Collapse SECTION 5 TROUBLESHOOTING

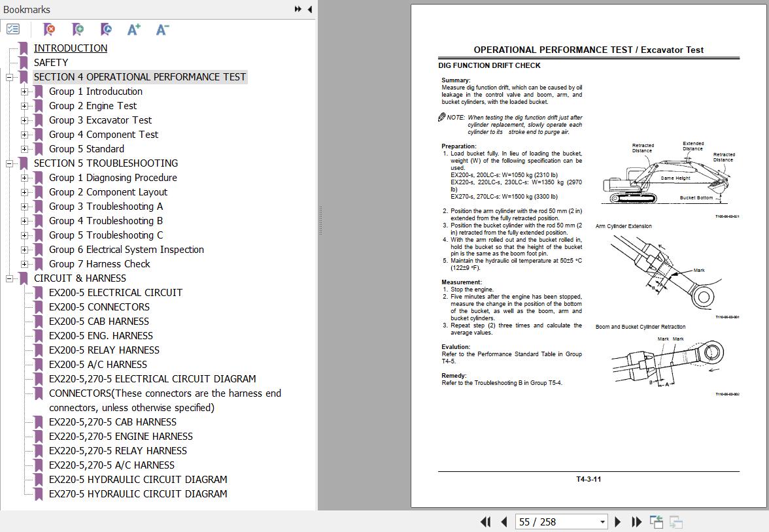[9, 163]
